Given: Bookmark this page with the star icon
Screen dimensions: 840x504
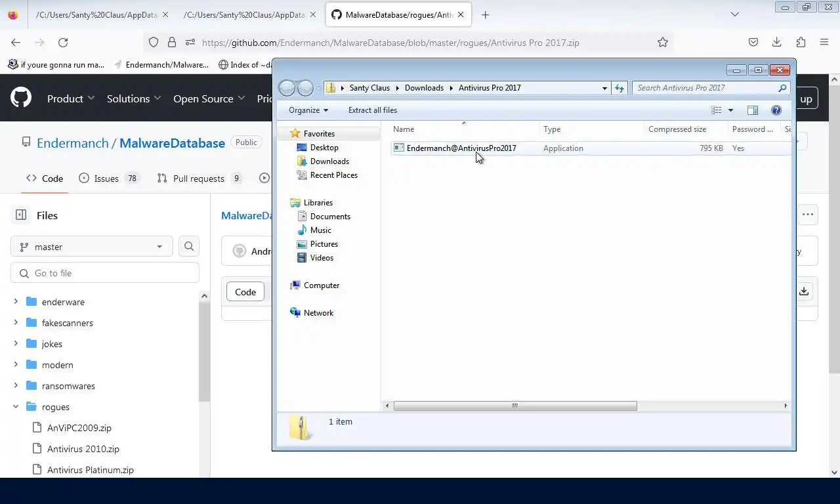Looking at the screenshot, I should 663,42.
